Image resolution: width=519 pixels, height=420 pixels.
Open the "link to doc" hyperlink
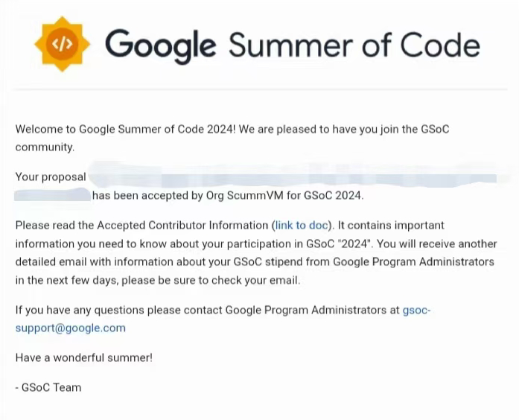click(303, 225)
